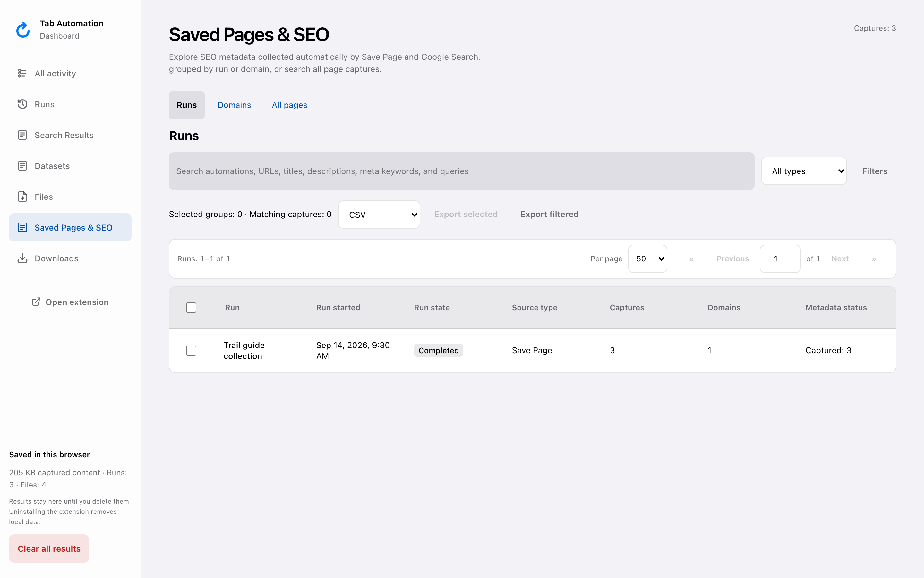Click the Tab Automation refresh logo icon
The width and height of the screenshot is (924, 578).
(x=23, y=30)
